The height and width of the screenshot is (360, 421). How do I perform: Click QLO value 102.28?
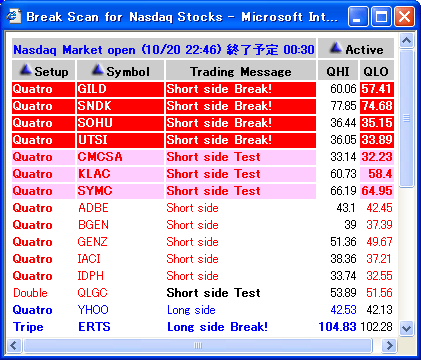[377, 327]
